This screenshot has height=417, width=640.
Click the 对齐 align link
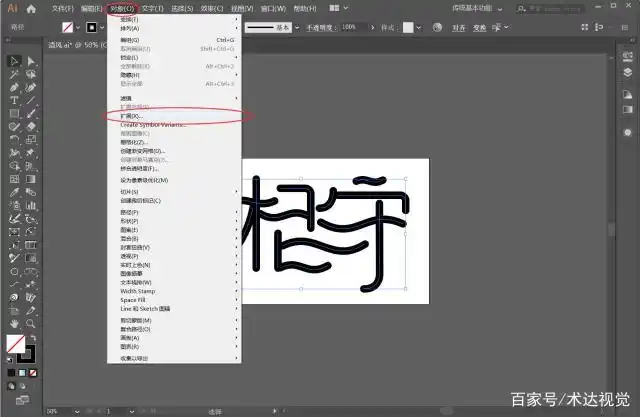[x=458, y=28]
